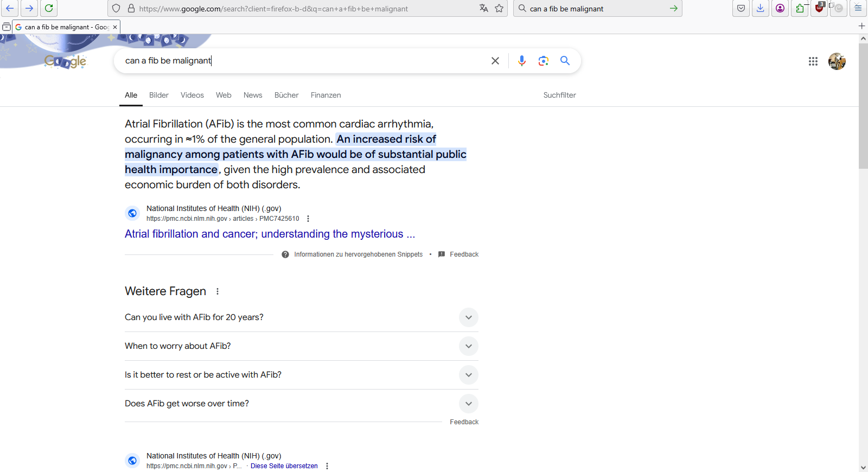Reload the page with the refresh button
This screenshot has width=868, height=472.
[49, 8]
